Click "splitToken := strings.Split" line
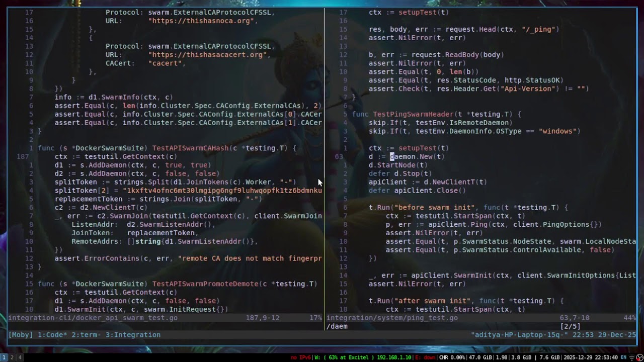The width and height of the screenshot is (644, 362). pyautogui.click(x=175, y=182)
